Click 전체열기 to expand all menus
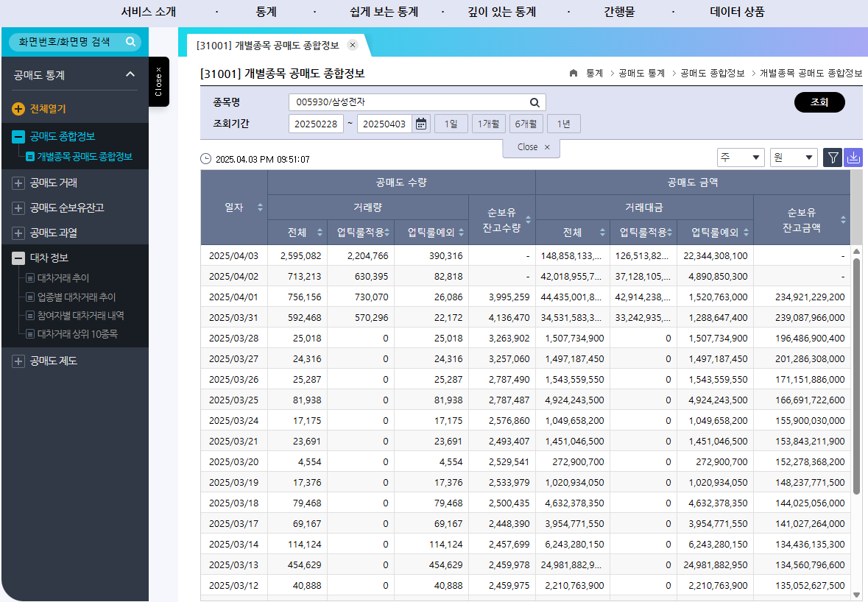This screenshot has width=868, height=602. click(48, 109)
